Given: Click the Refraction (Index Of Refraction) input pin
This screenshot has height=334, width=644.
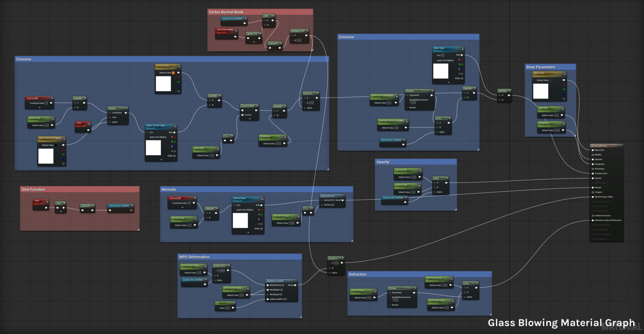Looking at the screenshot, I should [x=593, y=220].
